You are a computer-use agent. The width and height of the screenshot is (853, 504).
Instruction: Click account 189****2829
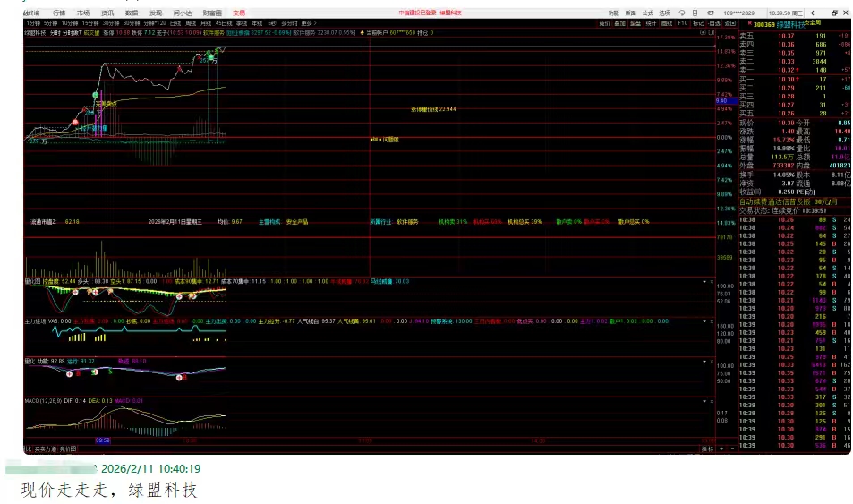[x=738, y=13]
